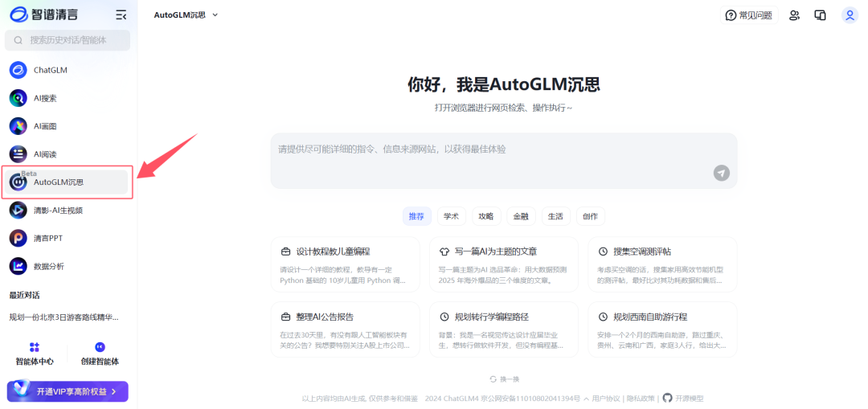Click 写一篇AI为主题的文章 card title
The image size is (868, 409).
coord(496,252)
